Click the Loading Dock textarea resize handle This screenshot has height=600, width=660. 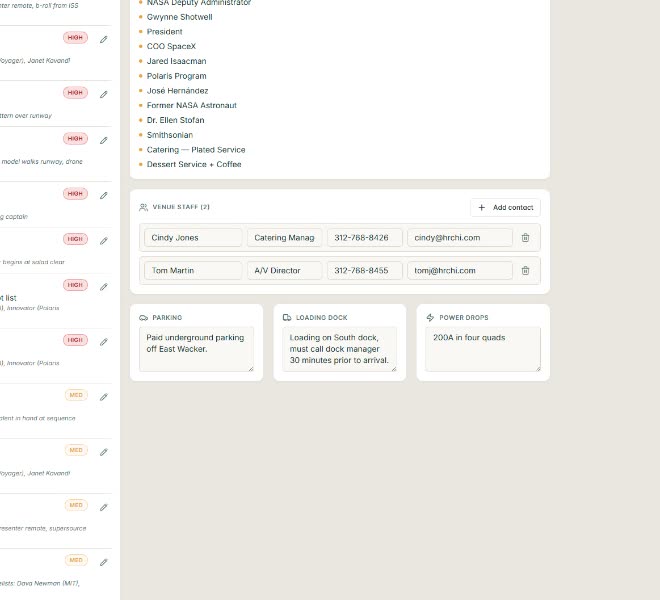click(394, 368)
